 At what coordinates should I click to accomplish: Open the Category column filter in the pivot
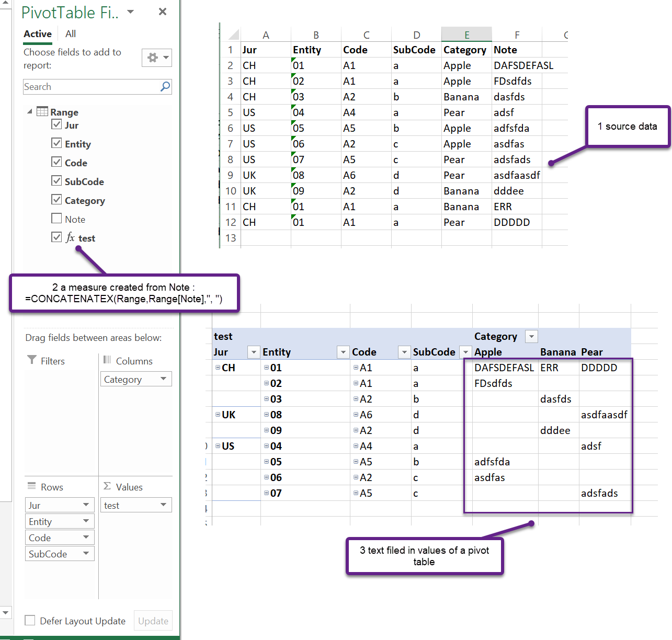[532, 336]
